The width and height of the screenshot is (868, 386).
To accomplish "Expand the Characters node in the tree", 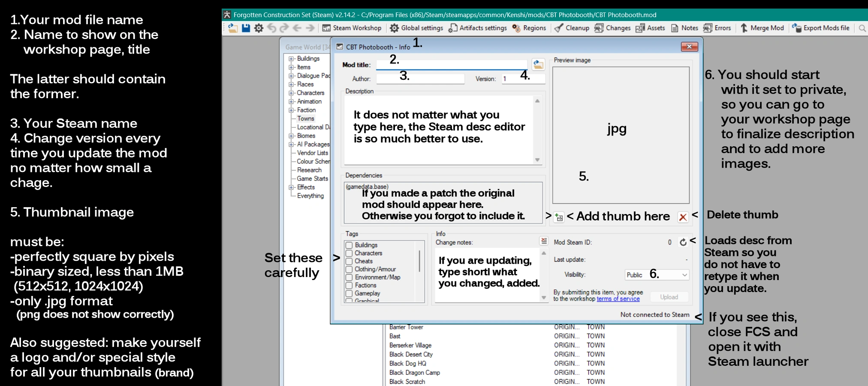I will point(291,93).
